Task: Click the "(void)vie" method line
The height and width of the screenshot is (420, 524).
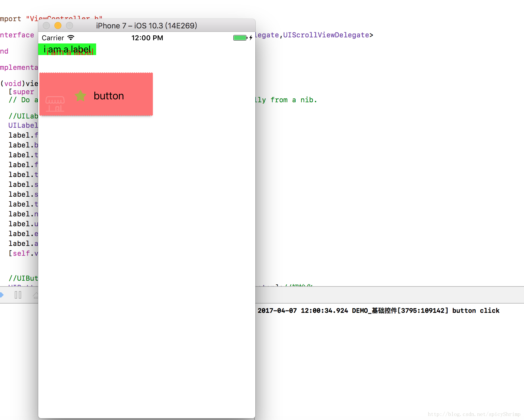Action: (x=19, y=84)
